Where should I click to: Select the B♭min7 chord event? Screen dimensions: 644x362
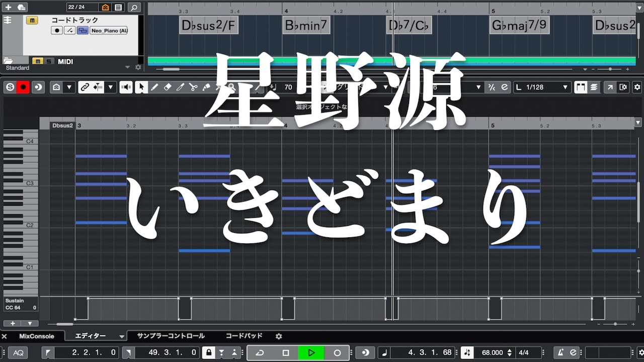[306, 25]
